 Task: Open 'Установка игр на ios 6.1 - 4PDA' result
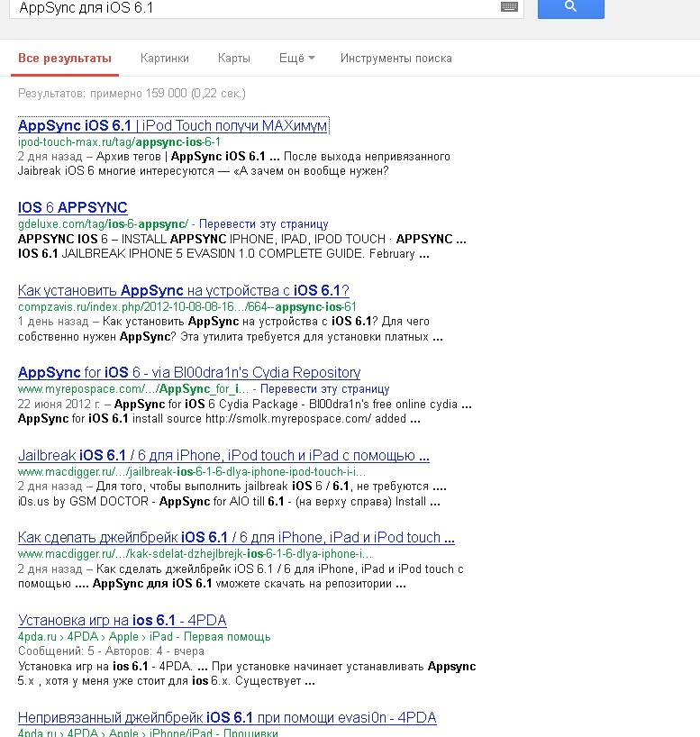point(123,620)
